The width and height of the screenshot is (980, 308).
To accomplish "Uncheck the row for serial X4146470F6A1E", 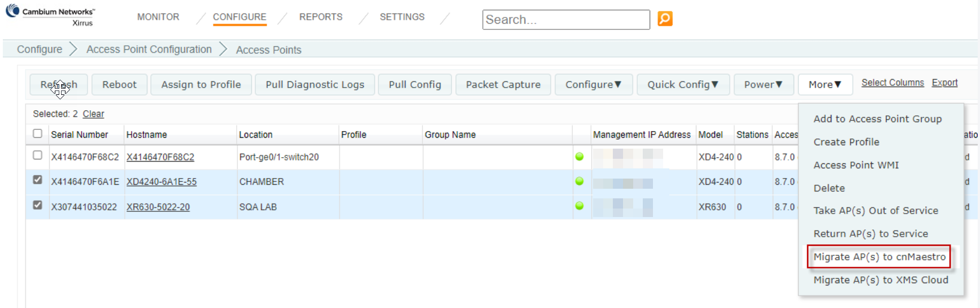I will click(x=37, y=180).
